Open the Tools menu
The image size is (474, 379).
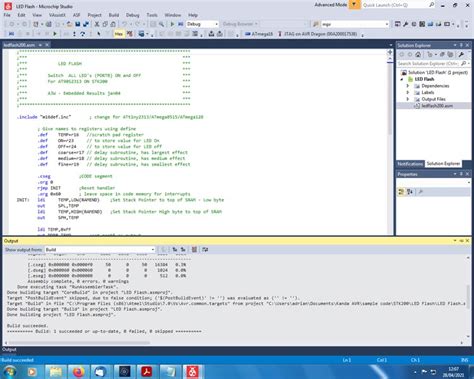[x=152, y=15]
